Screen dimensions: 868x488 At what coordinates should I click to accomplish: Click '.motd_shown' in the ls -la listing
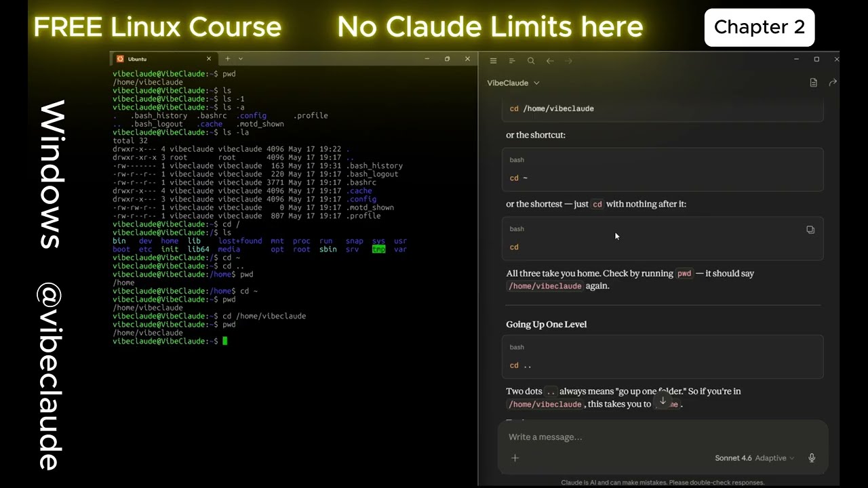point(370,208)
